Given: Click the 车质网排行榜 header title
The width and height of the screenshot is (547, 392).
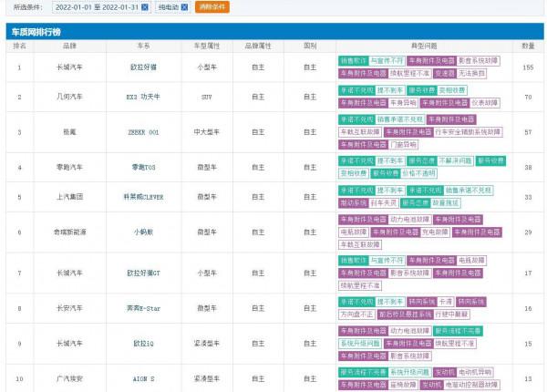Looking at the screenshot, I should [36, 32].
